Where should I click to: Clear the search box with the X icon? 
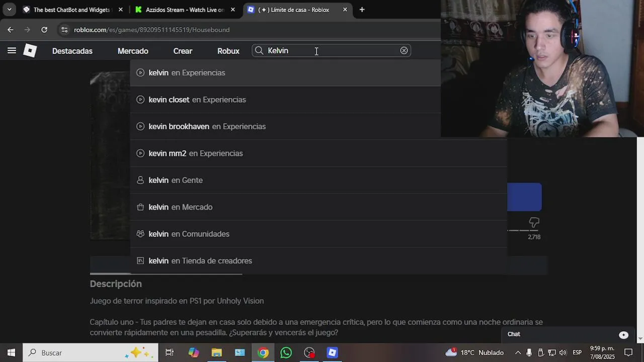(x=404, y=50)
